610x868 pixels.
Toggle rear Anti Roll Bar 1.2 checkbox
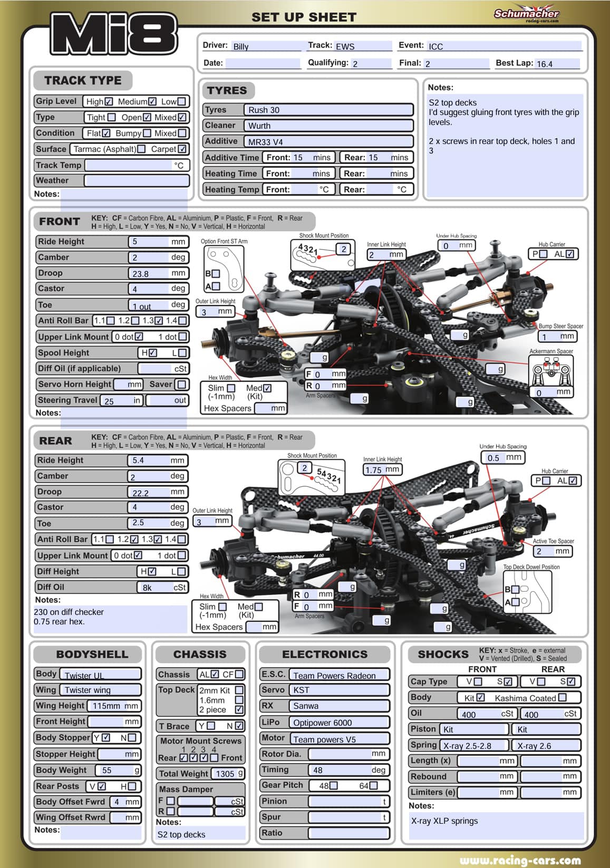(x=134, y=539)
